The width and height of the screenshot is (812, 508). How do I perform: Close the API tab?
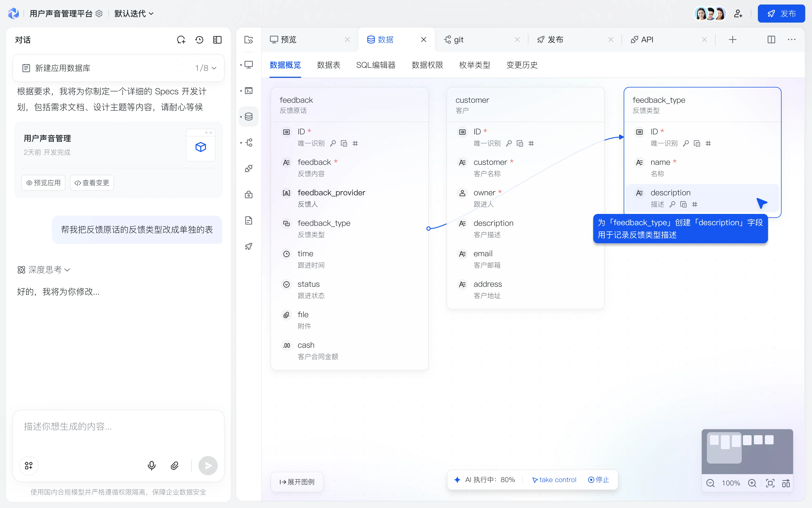[704, 40]
